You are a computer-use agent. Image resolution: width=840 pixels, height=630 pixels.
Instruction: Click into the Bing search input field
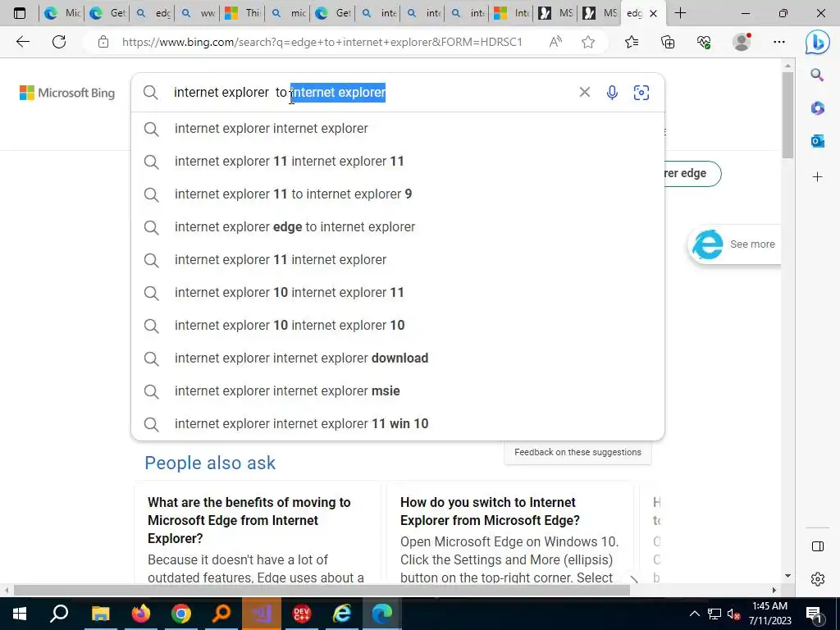pyautogui.click(x=370, y=92)
